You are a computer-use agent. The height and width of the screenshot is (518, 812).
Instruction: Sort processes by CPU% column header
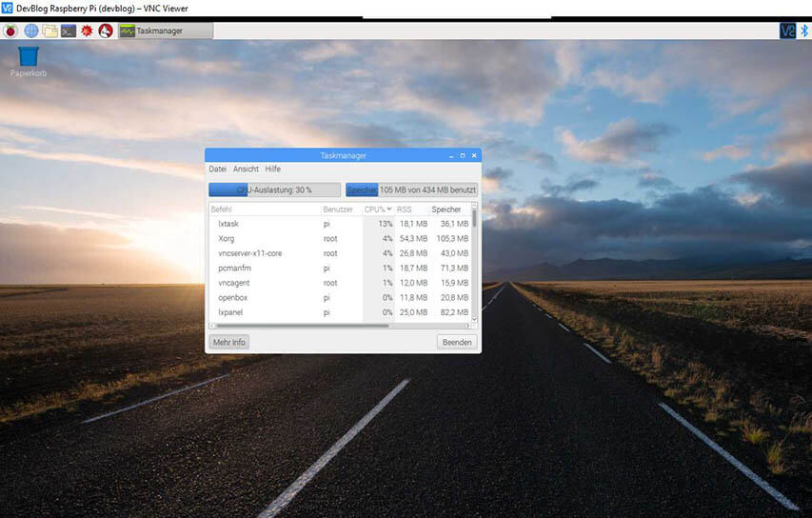coord(377,209)
